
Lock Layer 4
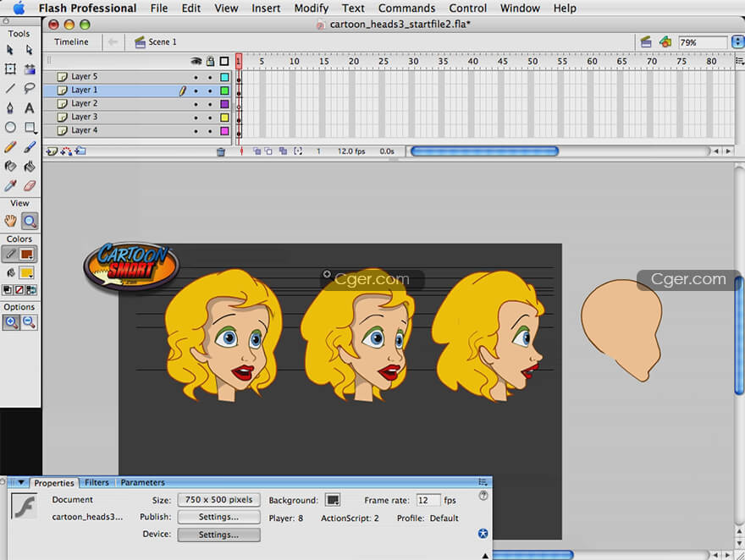210,131
